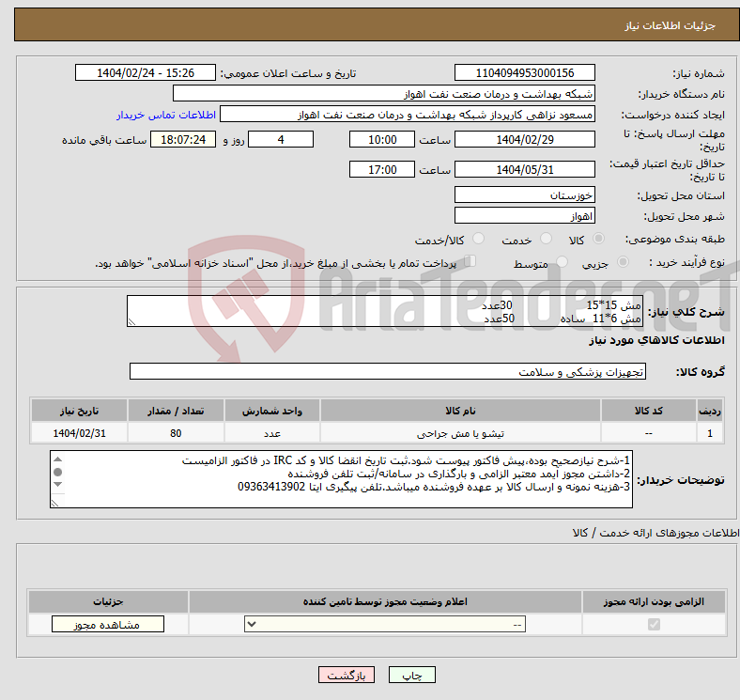Click remaining time field 18:07:24

pyautogui.click(x=183, y=139)
